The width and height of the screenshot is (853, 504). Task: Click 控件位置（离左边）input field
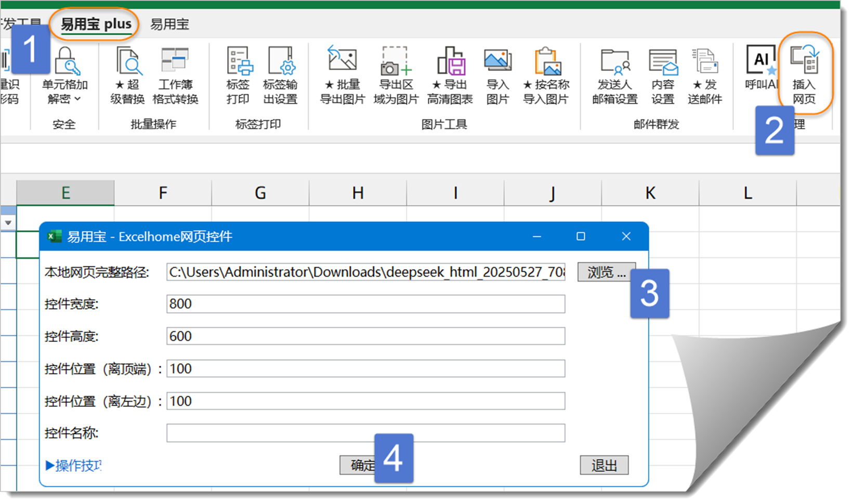click(365, 401)
